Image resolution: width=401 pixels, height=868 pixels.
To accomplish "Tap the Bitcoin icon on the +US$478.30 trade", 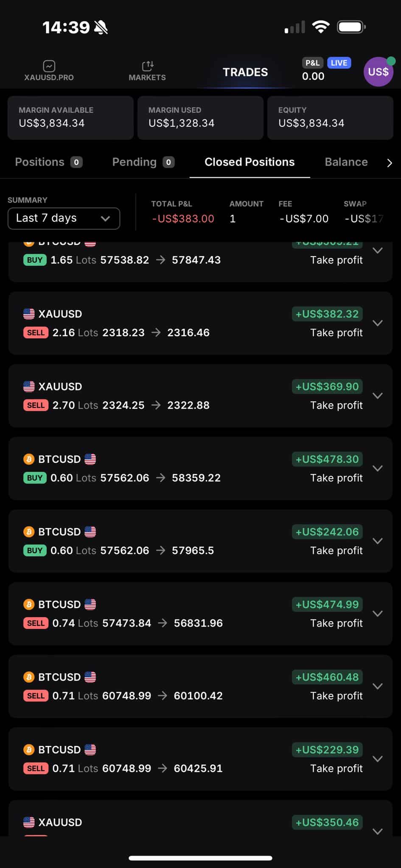I will (x=29, y=459).
